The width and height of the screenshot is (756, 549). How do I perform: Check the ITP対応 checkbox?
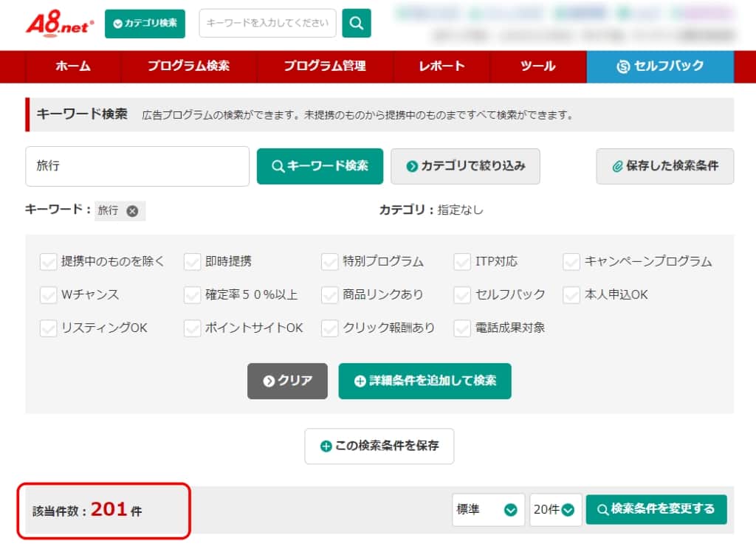click(x=462, y=262)
